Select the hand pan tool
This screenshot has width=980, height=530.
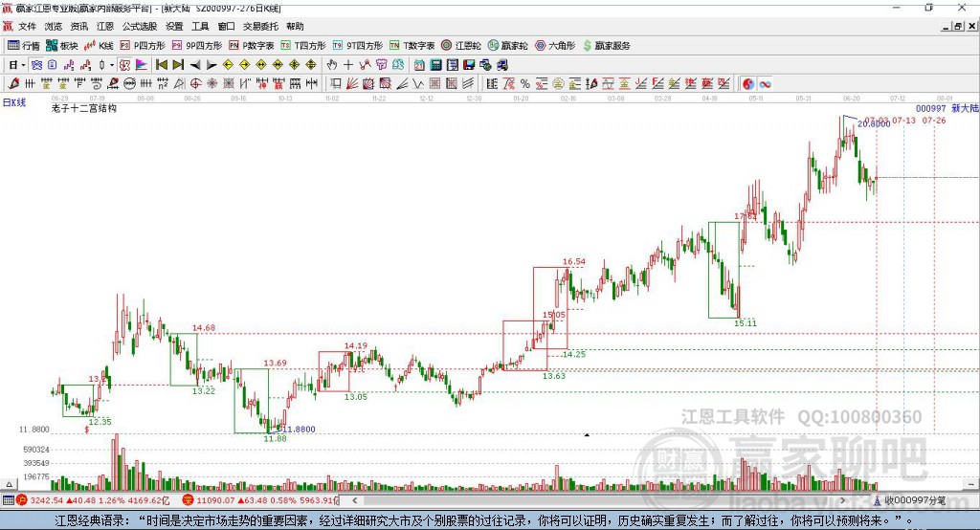point(332,65)
